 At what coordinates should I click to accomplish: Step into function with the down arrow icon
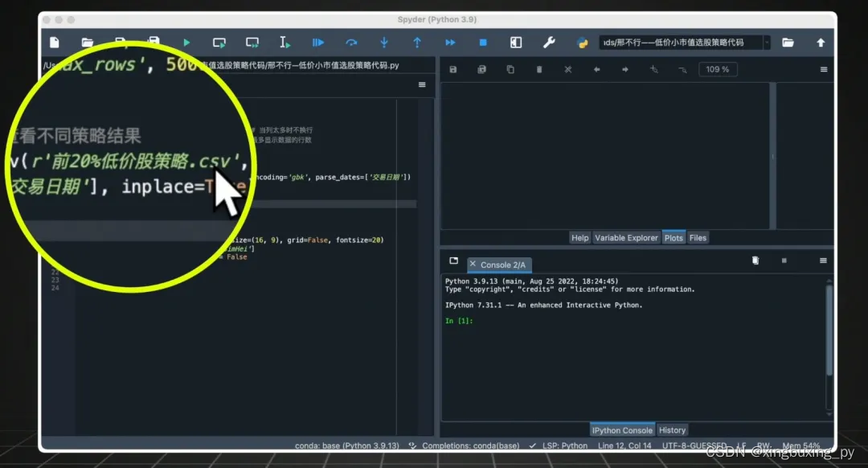click(x=384, y=43)
